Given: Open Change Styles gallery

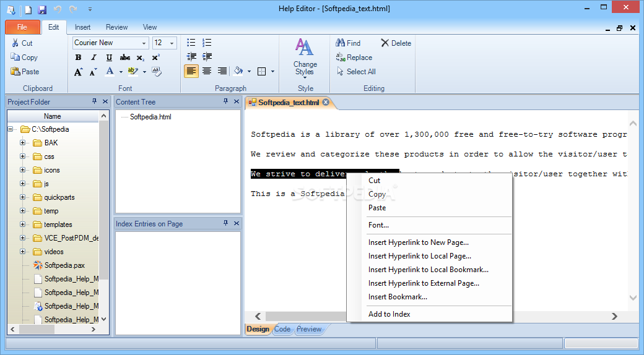Looking at the screenshot, I should (x=305, y=58).
